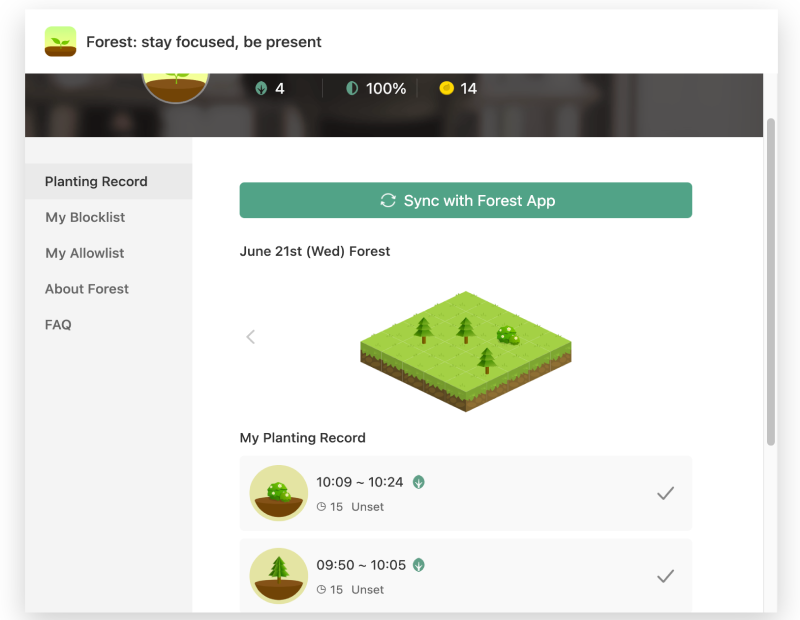Click the success rate half-circle icon
Screen dimensions: 800x620
click(352, 88)
